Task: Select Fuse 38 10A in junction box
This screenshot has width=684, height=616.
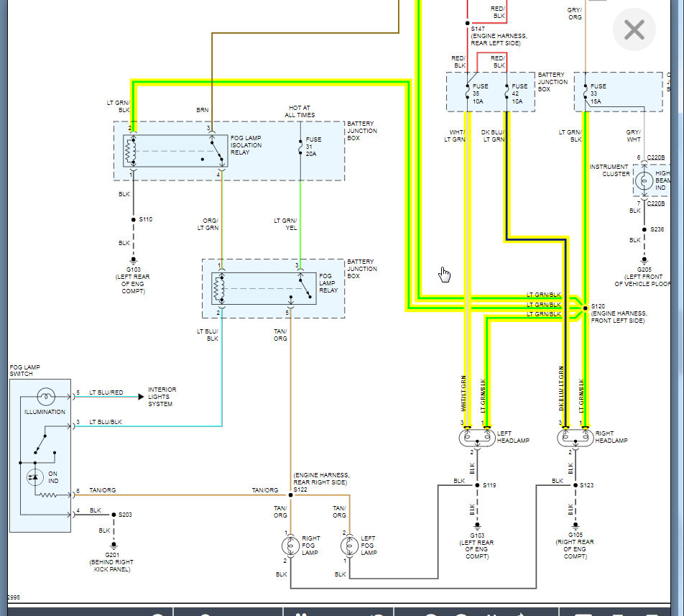Action: (467, 93)
